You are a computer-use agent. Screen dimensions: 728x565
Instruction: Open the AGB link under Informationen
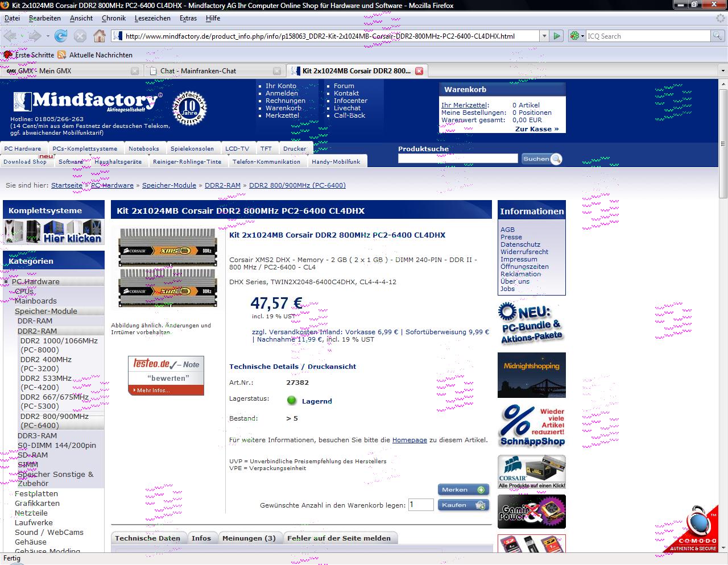(507, 230)
